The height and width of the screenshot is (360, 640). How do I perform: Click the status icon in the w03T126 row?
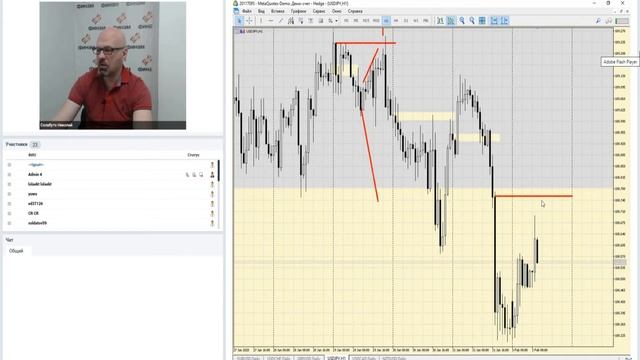click(212, 203)
